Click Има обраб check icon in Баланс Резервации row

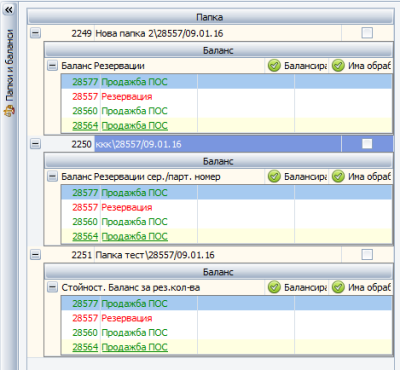click(338, 66)
